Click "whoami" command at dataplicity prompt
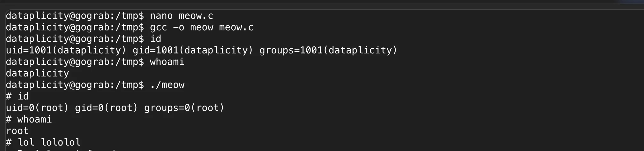The height and width of the screenshot is (151, 644). click(167, 62)
